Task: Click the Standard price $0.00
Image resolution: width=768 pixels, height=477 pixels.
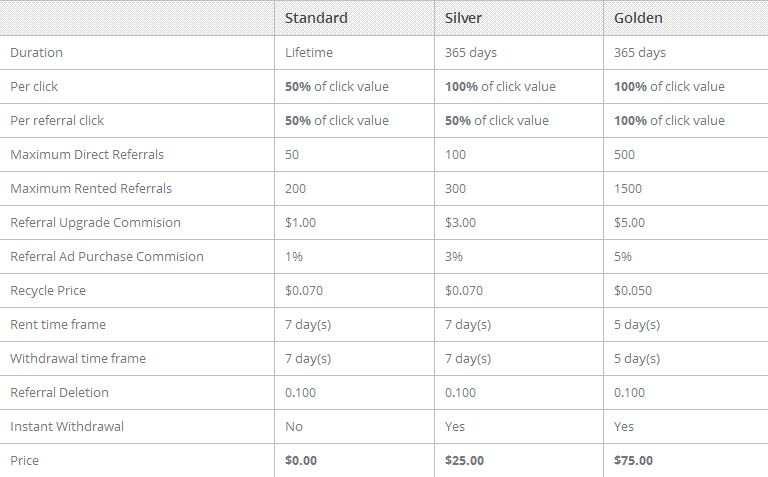Action: [301, 460]
